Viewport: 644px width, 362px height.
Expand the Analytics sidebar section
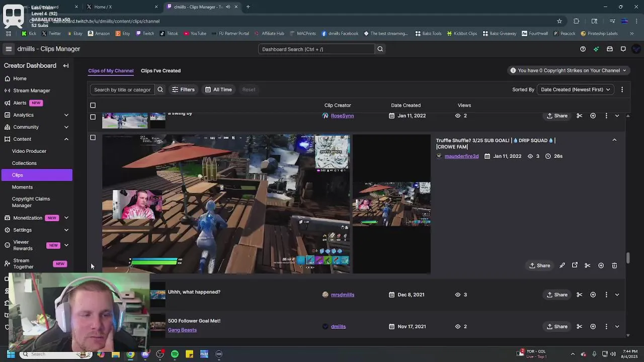[66, 115]
